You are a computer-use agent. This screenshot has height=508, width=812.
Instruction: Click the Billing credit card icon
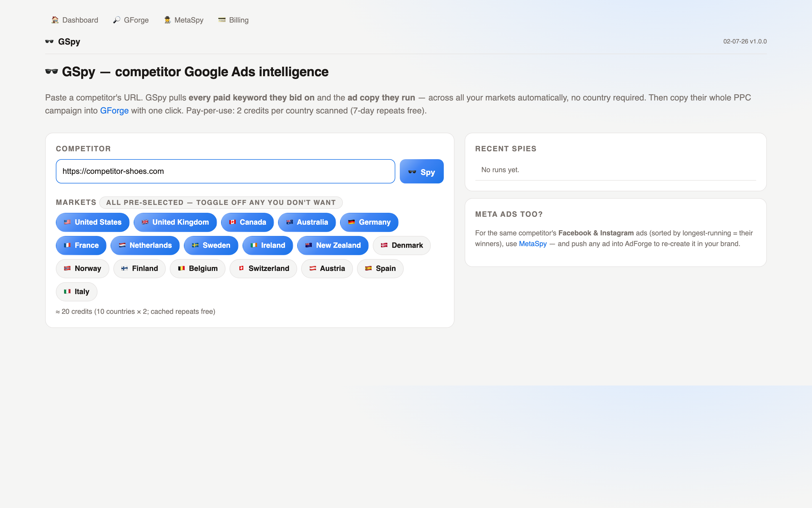pos(222,20)
